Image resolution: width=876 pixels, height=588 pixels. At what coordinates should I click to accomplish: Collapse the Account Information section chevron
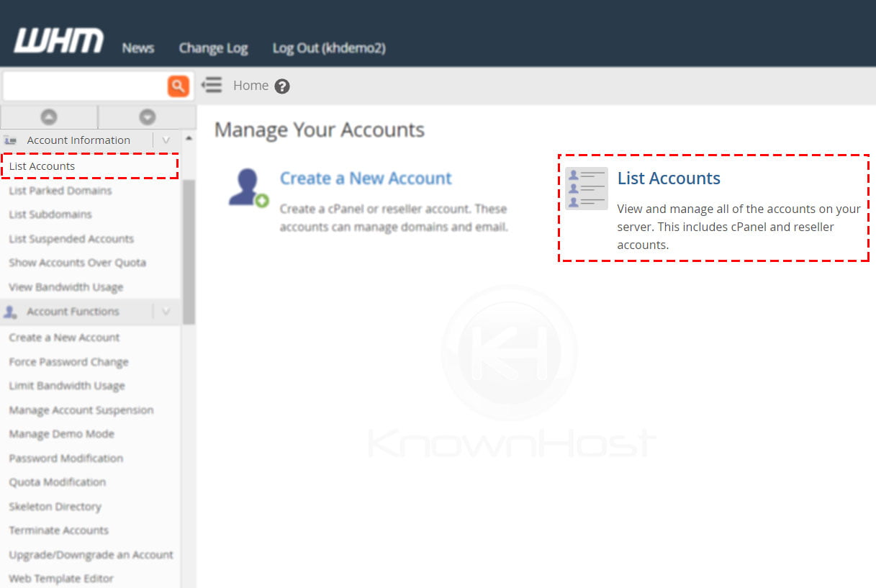pyautogui.click(x=166, y=140)
